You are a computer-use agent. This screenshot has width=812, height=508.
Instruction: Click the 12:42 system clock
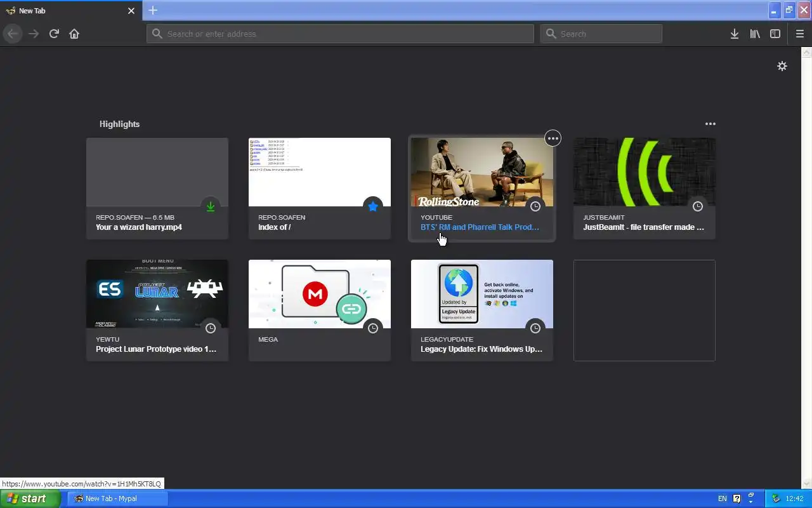(795, 498)
